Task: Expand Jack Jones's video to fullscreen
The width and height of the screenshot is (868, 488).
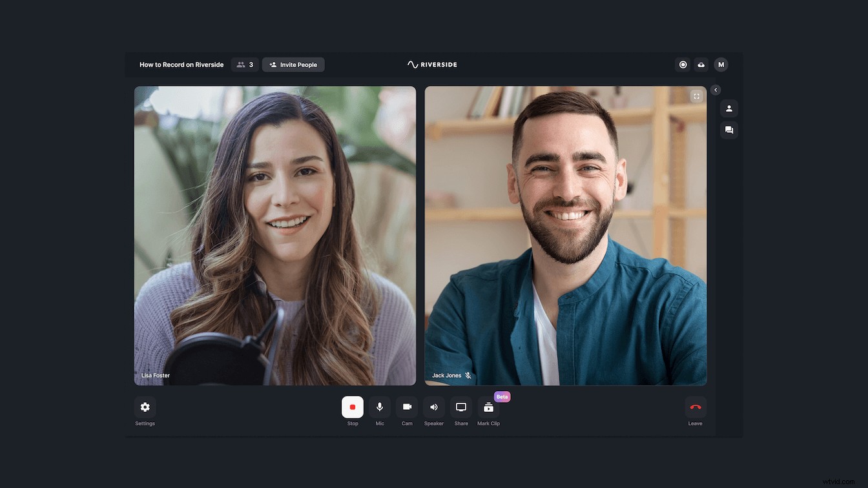Action: coord(696,96)
